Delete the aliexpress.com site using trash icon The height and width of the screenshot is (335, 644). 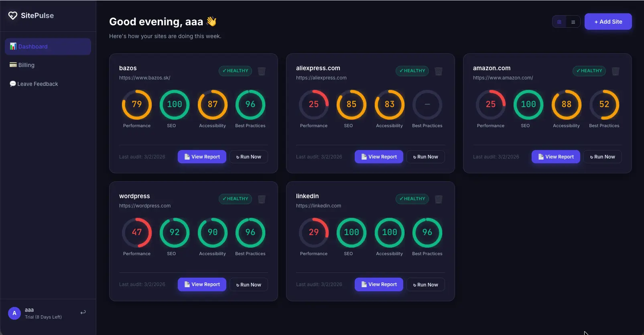[439, 71]
